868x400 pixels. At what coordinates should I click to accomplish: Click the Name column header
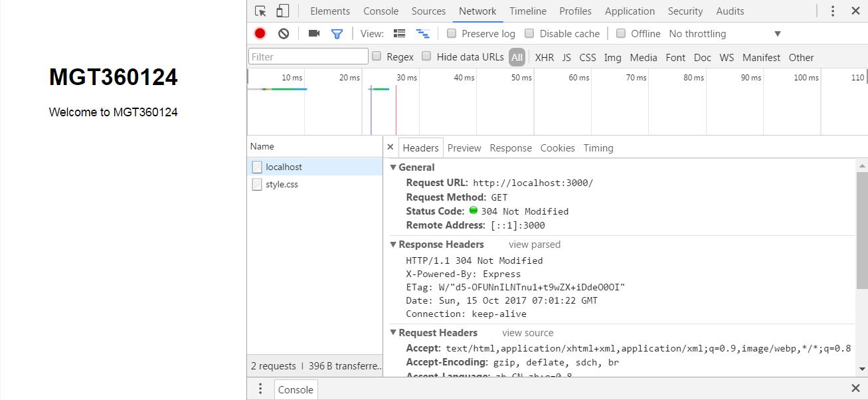315,146
